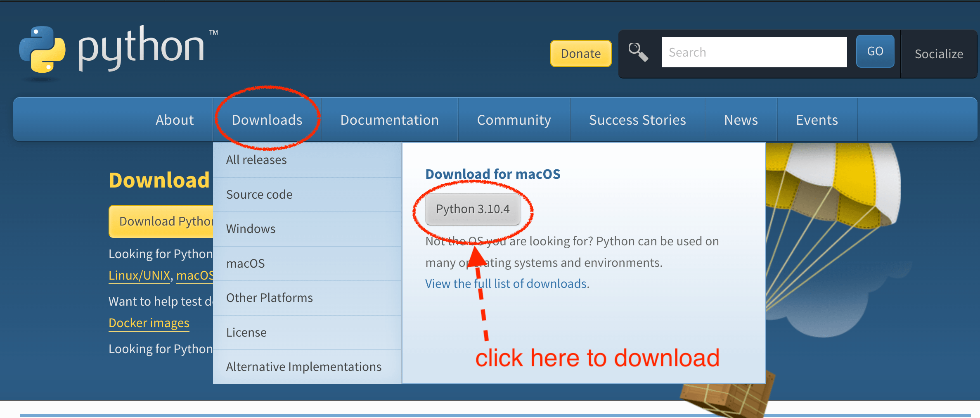Open the partially hidden macOS link
The height and width of the screenshot is (418, 980).
point(195,275)
